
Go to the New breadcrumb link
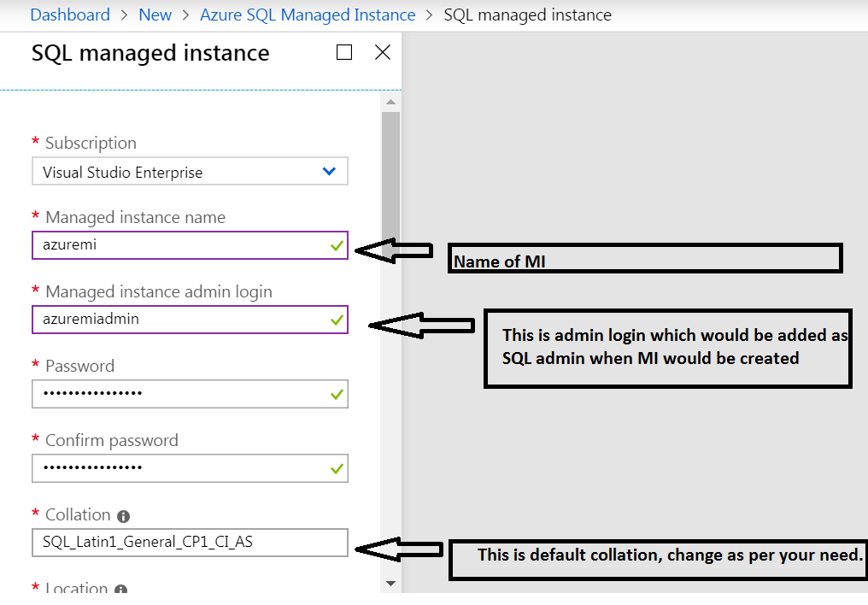click(155, 15)
